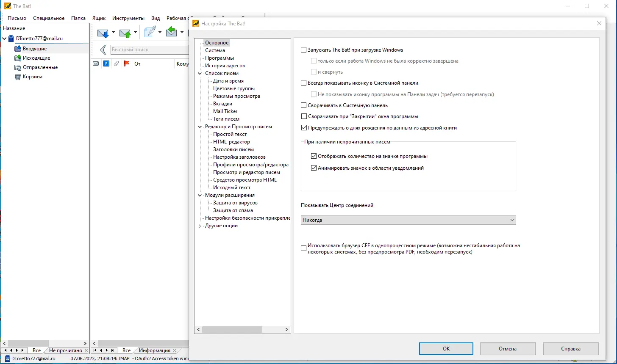
Task: Disable Анимировать значок в области уведомлений
Action: click(314, 168)
